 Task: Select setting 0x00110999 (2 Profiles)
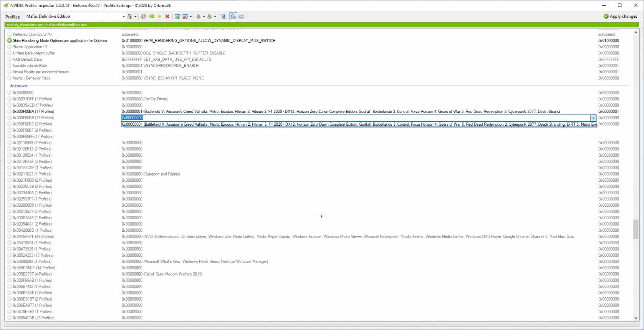(32, 143)
